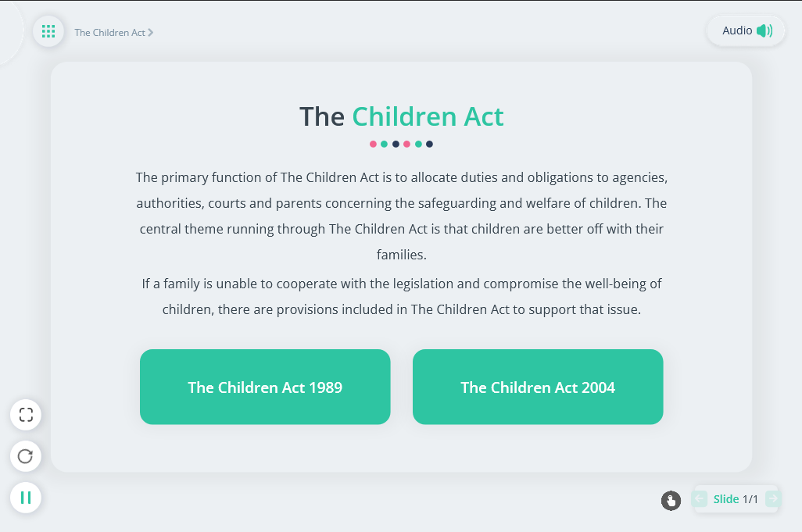
Task: Click the touch gesture hint icon
Action: pos(671,501)
